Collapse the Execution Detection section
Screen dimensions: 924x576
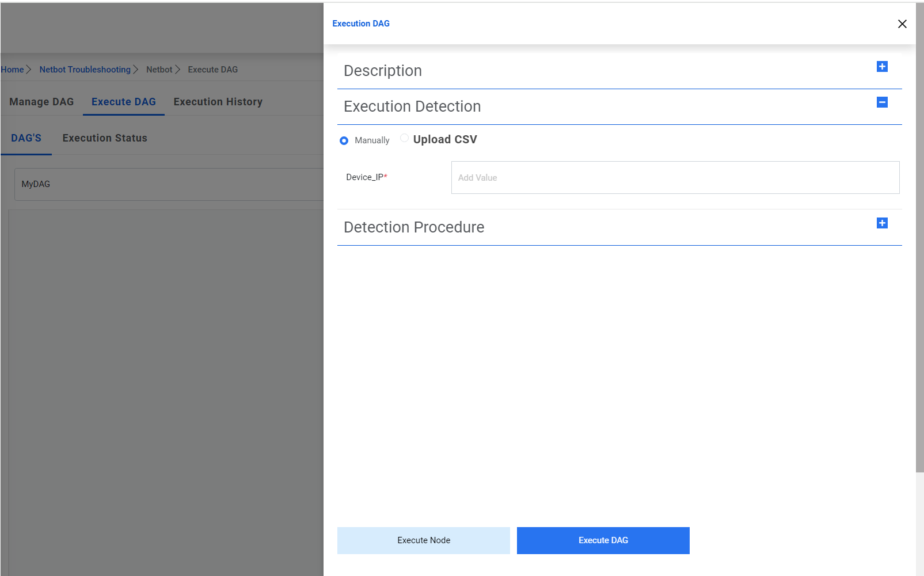click(x=882, y=102)
